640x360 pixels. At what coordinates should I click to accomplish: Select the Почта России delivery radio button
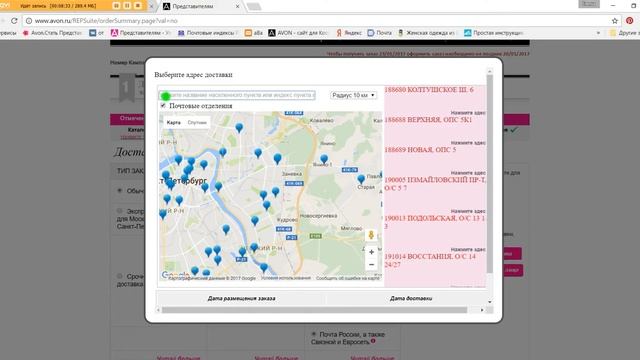314,334
